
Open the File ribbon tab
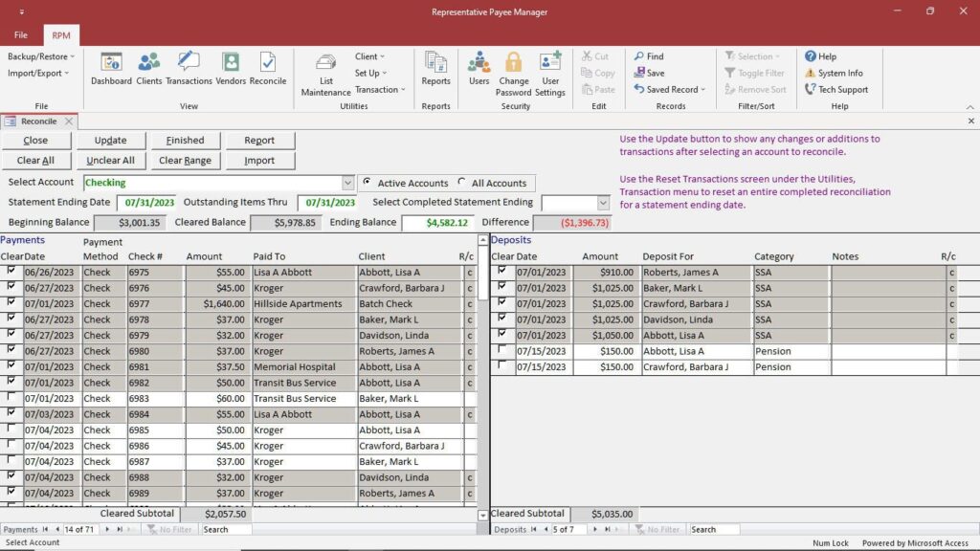point(21,35)
